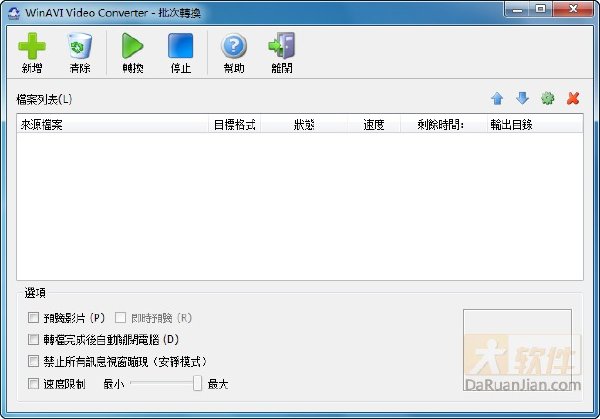Toggle the 速度限制 checkbox
The image size is (600, 419).
pos(33,383)
